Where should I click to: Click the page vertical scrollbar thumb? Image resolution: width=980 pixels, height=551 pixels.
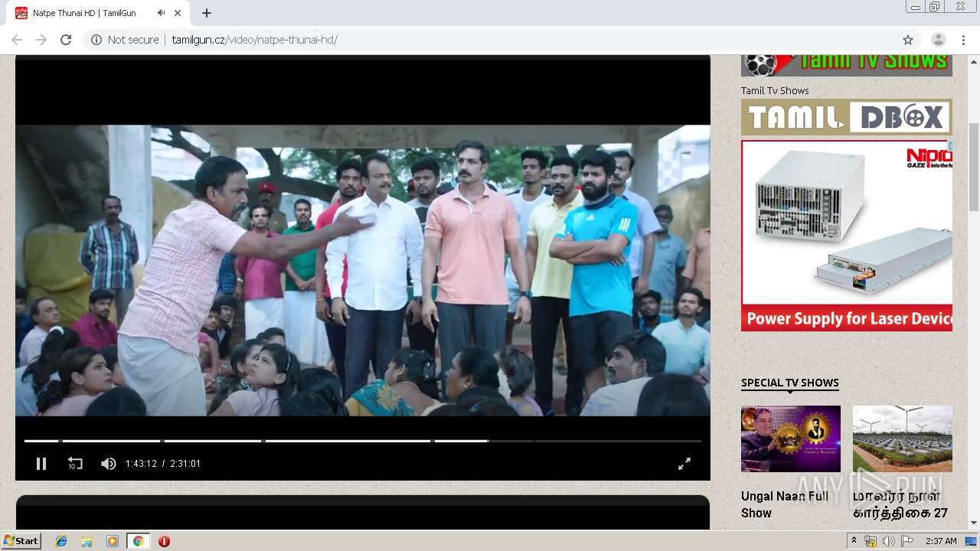pos(974,166)
